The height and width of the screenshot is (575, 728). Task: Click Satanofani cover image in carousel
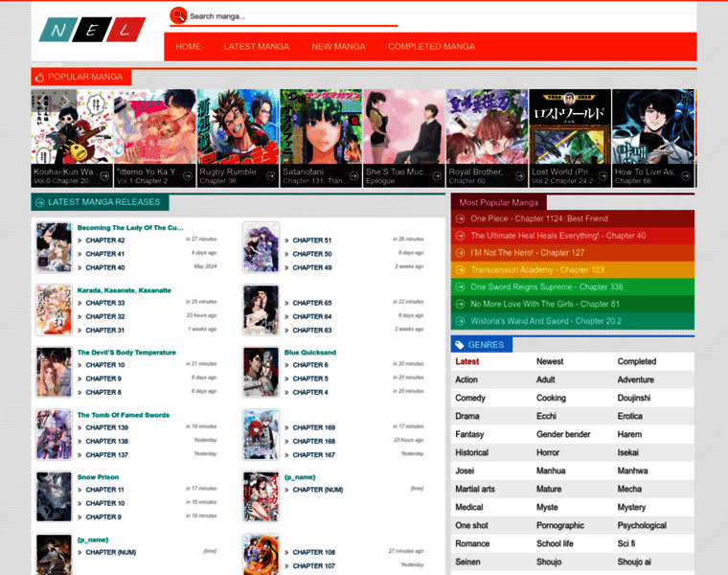click(321, 126)
